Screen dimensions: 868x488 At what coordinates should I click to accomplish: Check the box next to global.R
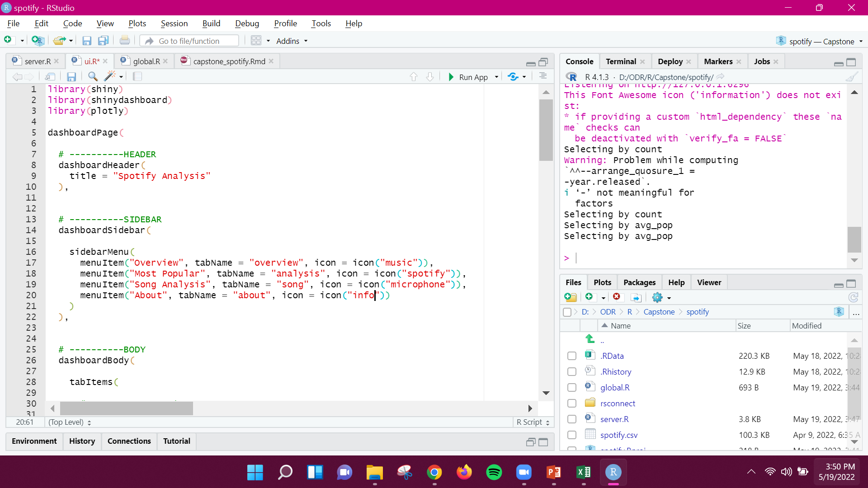[x=571, y=387]
